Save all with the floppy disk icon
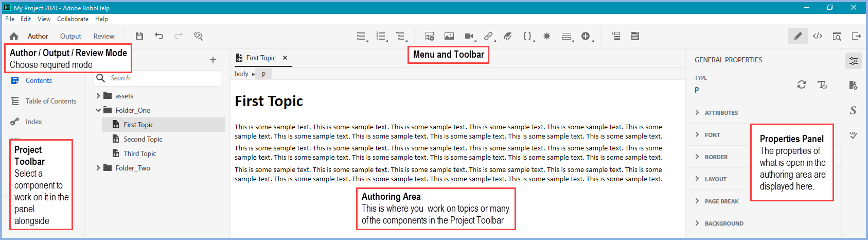Image resolution: width=868 pixels, height=240 pixels. [x=139, y=36]
